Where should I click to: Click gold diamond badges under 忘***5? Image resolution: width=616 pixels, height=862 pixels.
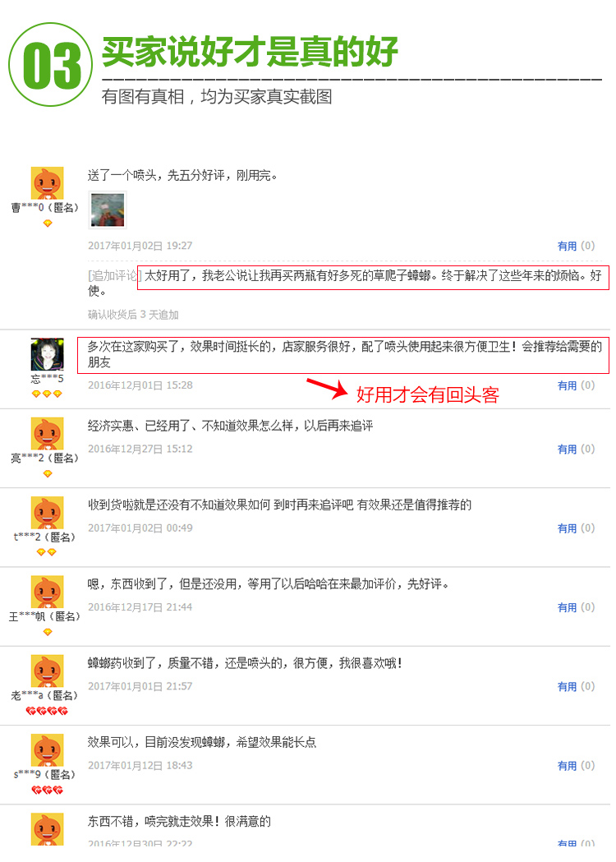click(x=47, y=394)
